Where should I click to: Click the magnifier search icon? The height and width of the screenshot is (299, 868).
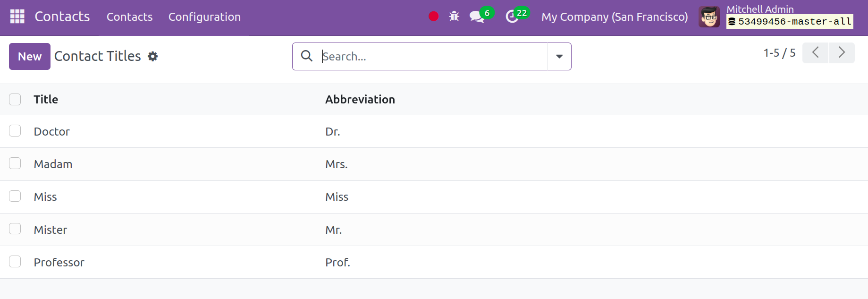pos(307,56)
